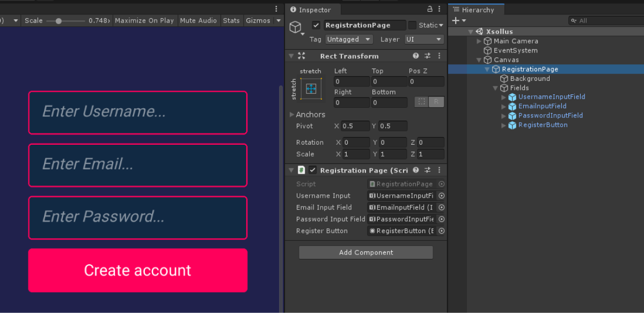Open the Layer dropdown set to UI

click(x=424, y=39)
